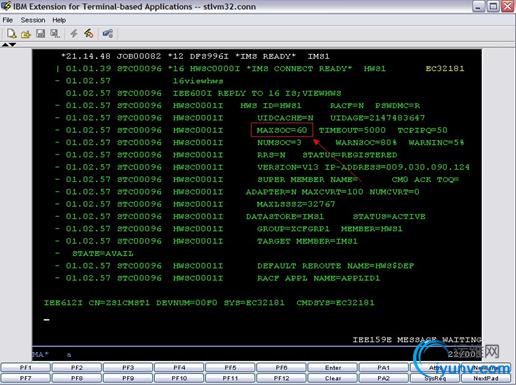Image resolution: width=516 pixels, height=385 pixels.
Task: Click the Enter keypad button
Action: click(x=333, y=367)
